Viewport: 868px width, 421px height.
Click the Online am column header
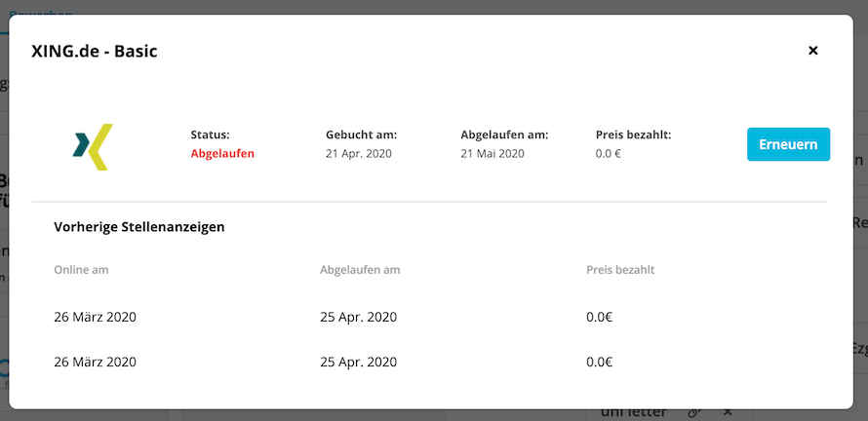pyautogui.click(x=81, y=270)
